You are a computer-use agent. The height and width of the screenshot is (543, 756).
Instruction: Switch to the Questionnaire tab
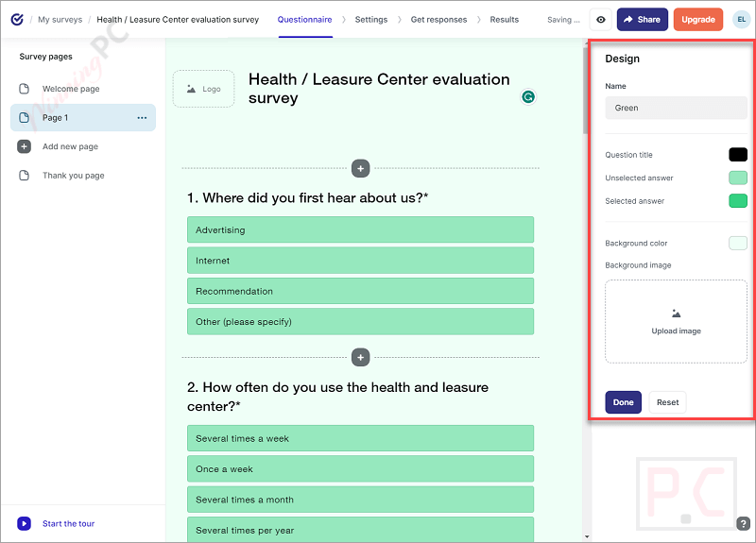[304, 20]
